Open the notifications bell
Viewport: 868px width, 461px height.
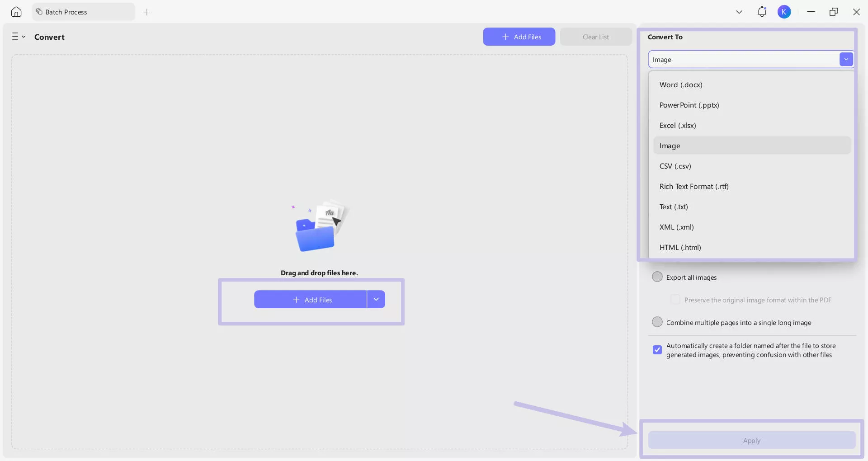pyautogui.click(x=762, y=12)
